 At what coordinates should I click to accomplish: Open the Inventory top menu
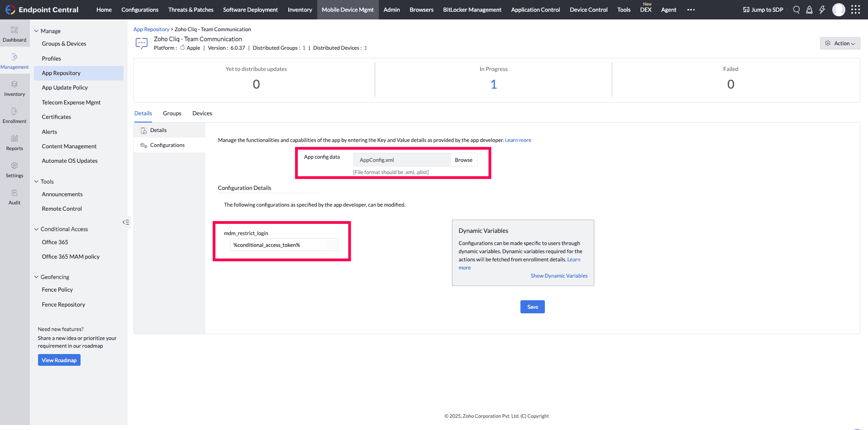[300, 9]
